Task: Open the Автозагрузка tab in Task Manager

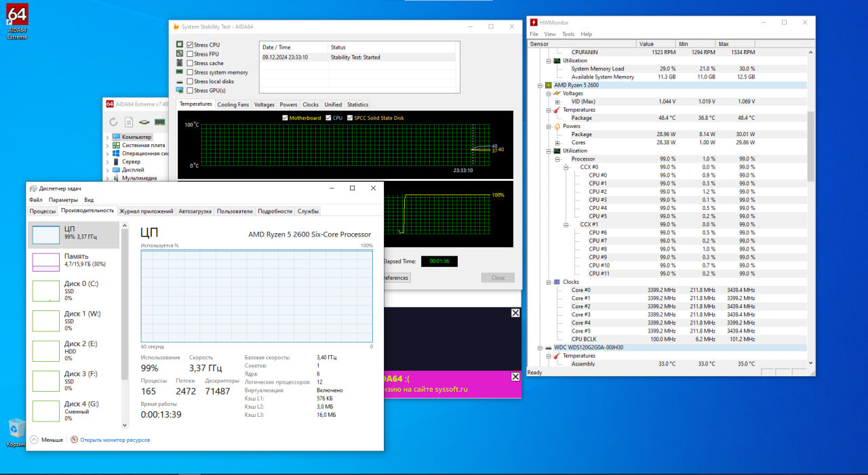Action: click(x=195, y=211)
